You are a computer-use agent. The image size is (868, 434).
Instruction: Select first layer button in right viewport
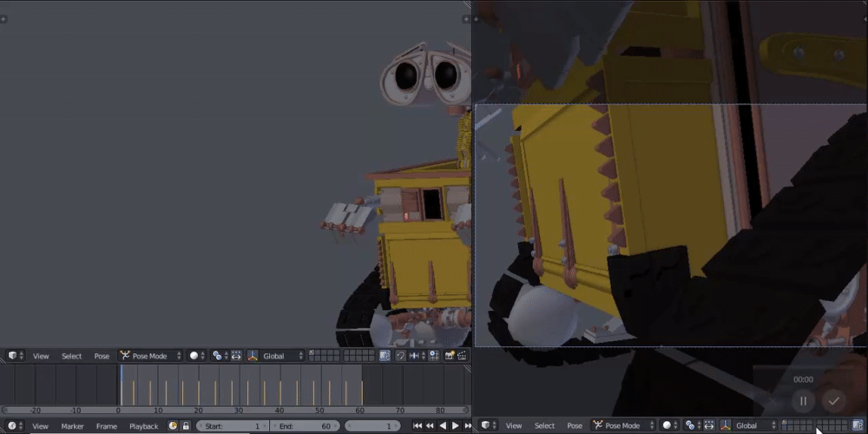click(786, 423)
